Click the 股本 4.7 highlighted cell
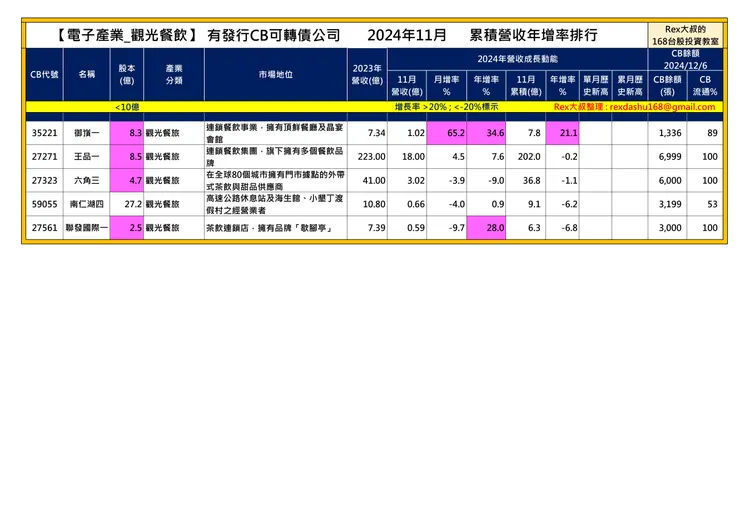Screen dimensions: 740x523 point(126,180)
